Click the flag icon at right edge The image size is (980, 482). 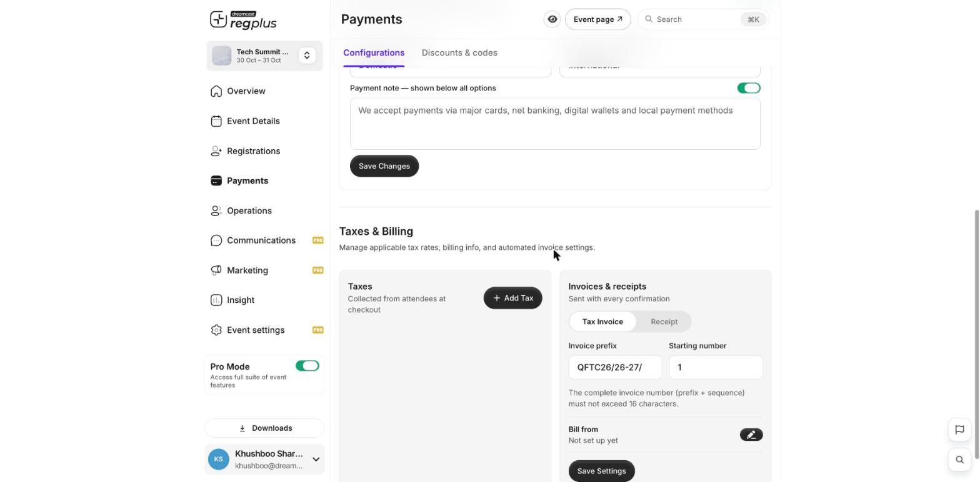960,430
